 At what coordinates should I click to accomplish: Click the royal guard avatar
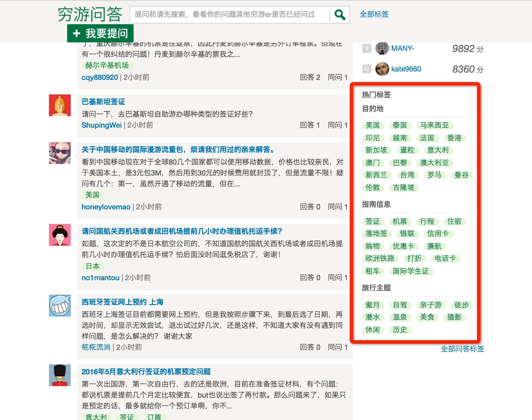tap(60, 375)
